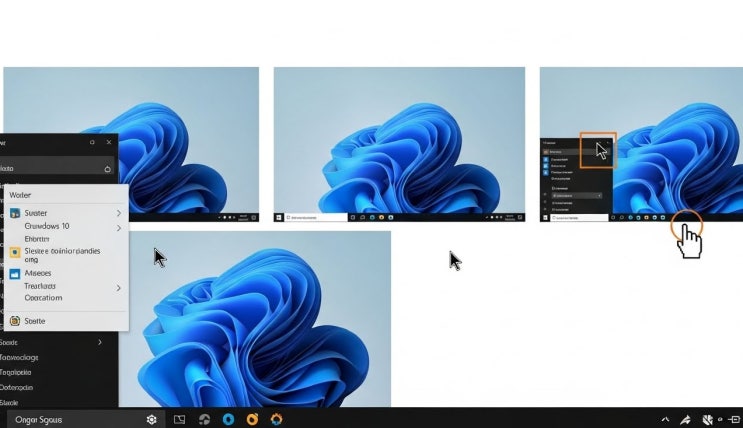Choose the 'Ehortirr' menu entry
This screenshot has width=743, height=428.
pos(65,239)
